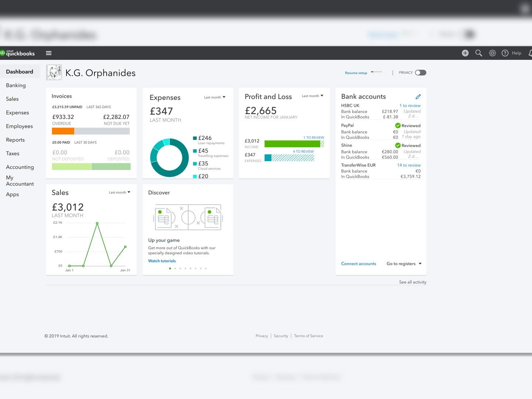Click the Help question mark icon
Image resolution: width=532 pixels, height=399 pixels.
point(505,53)
